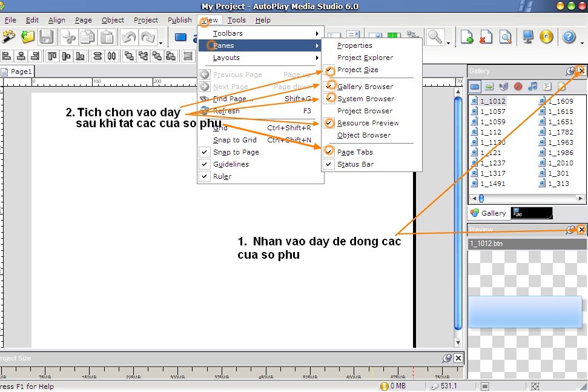Click the page Preview magnifier icon
Viewport: 588px width, 392px height.
click(505, 37)
